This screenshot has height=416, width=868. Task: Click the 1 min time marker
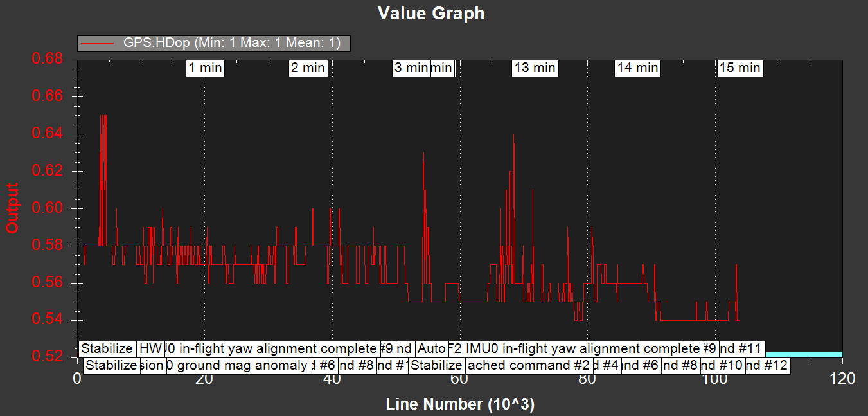point(206,68)
